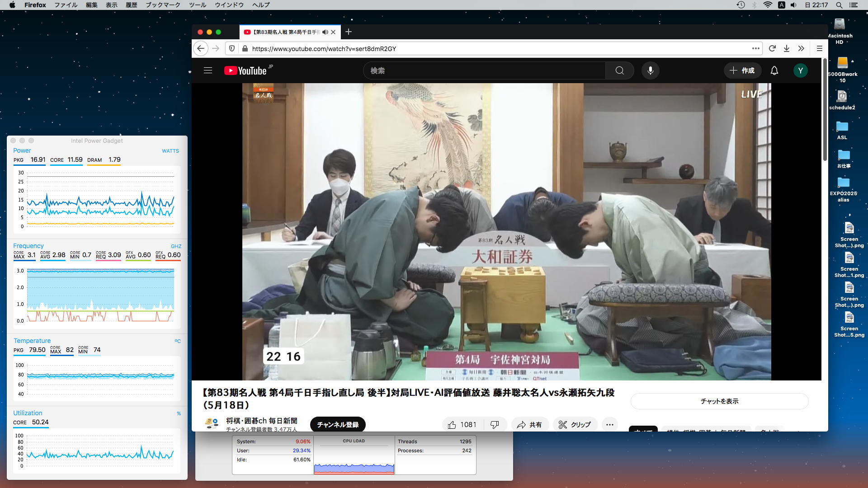Reload the page in Firefox toolbar
This screenshot has height=488, width=868.
772,48
